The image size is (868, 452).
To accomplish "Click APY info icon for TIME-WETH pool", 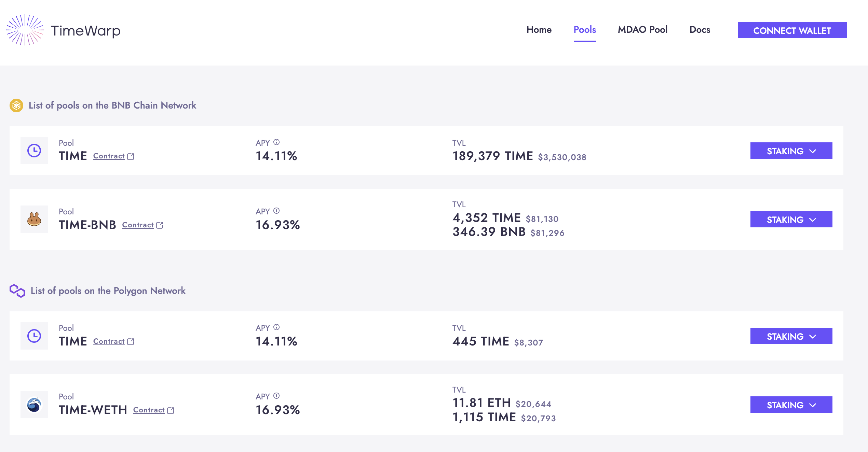I will (276, 396).
